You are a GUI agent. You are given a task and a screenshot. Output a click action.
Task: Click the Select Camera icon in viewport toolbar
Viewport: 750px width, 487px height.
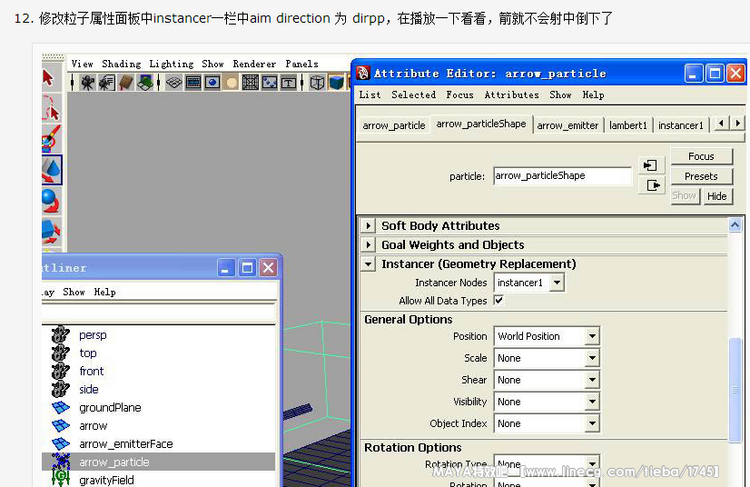tap(88, 83)
